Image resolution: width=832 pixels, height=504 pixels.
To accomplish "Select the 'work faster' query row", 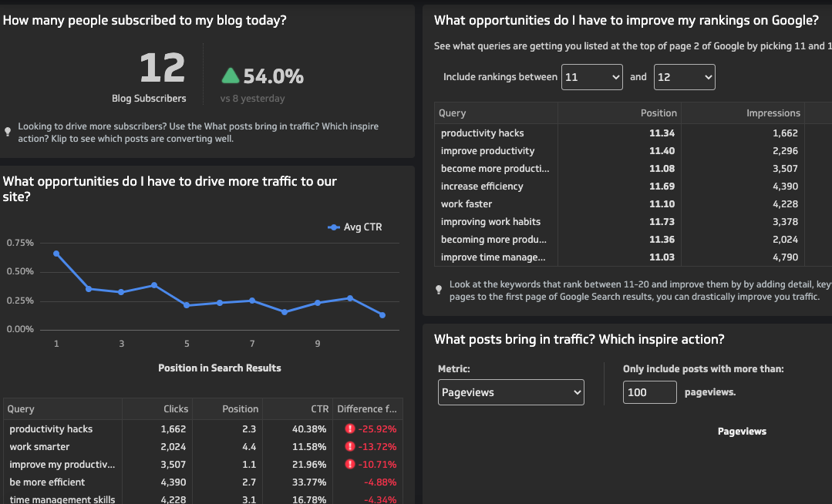I will click(633, 203).
